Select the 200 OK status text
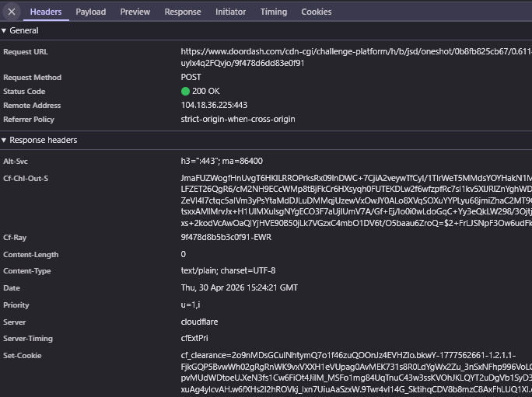 tap(205, 91)
